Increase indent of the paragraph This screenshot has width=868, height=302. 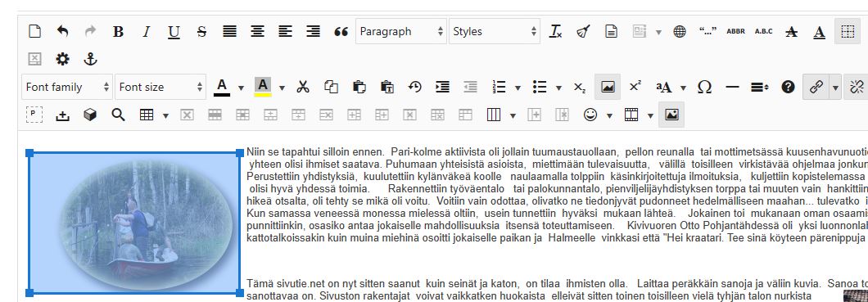[x=442, y=87]
